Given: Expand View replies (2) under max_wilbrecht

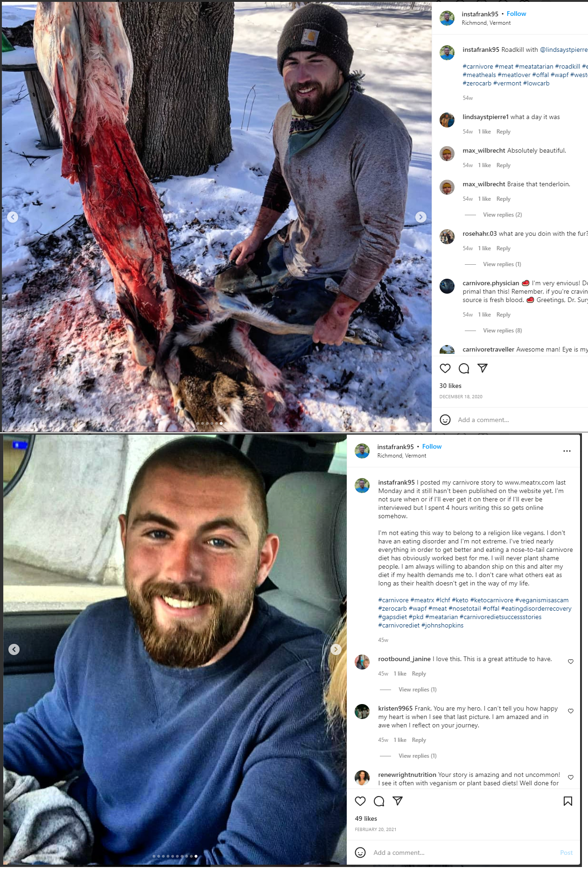Looking at the screenshot, I should [503, 215].
